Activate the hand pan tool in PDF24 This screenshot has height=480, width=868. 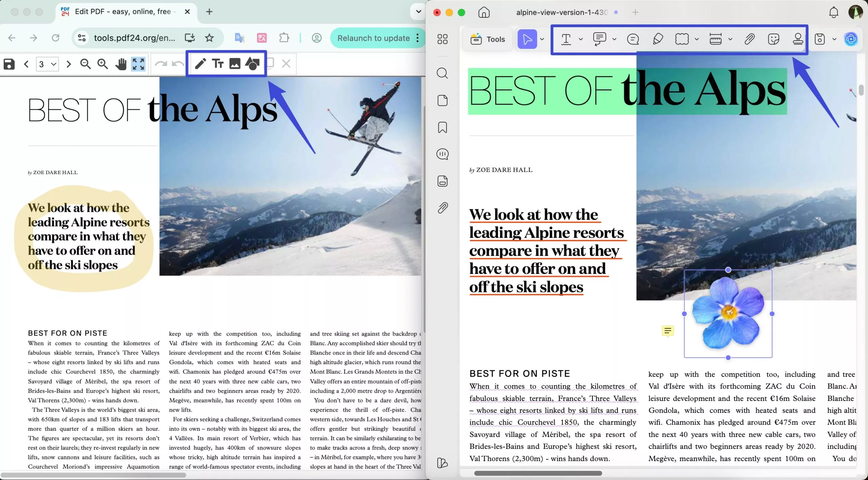pyautogui.click(x=121, y=64)
